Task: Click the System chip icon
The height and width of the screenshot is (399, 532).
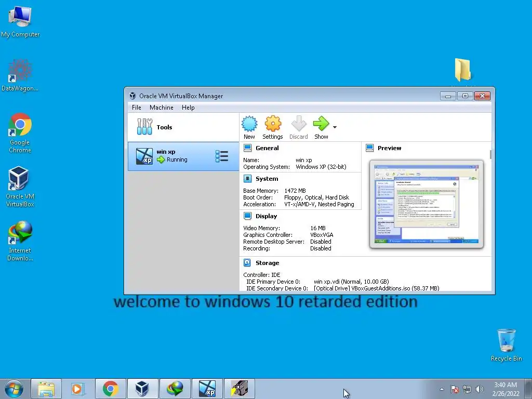Action: (x=248, y=179)
